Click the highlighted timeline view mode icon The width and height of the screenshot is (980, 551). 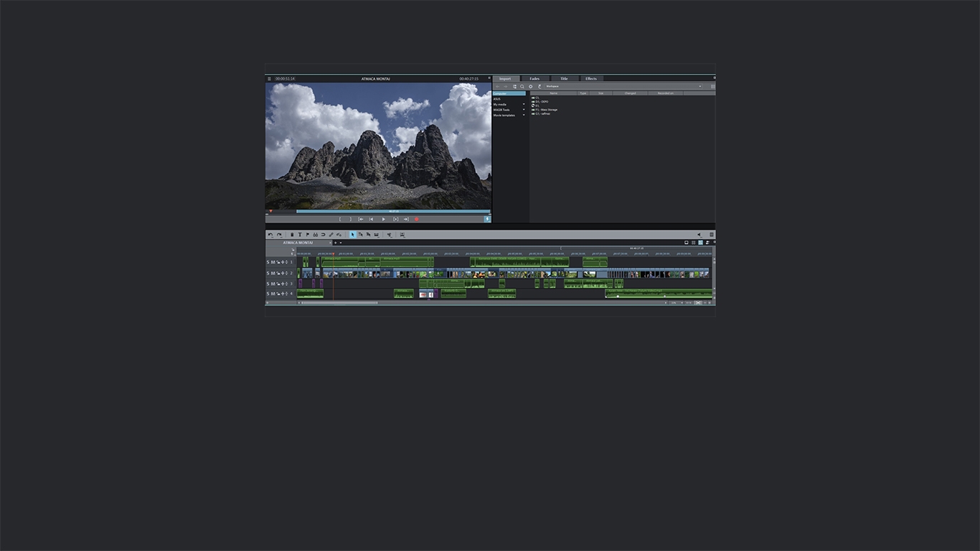point(700,242)
